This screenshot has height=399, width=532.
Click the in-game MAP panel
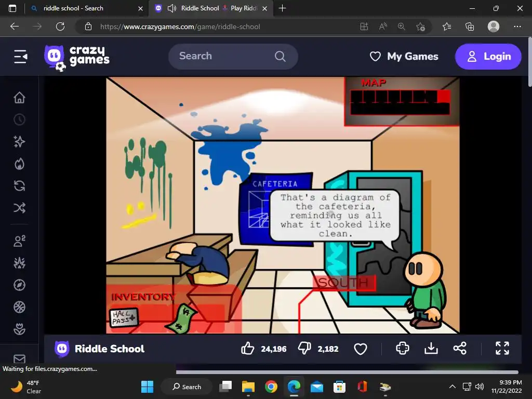[402, 101]
